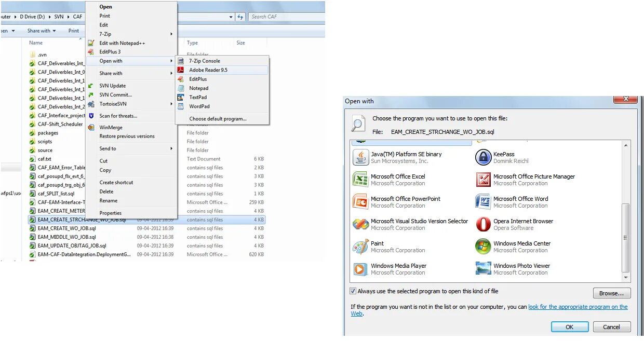The width and height of the screenshot is (644, 341).
Task: Pick the EditPlus icon in the submenu
Action: 181,79
